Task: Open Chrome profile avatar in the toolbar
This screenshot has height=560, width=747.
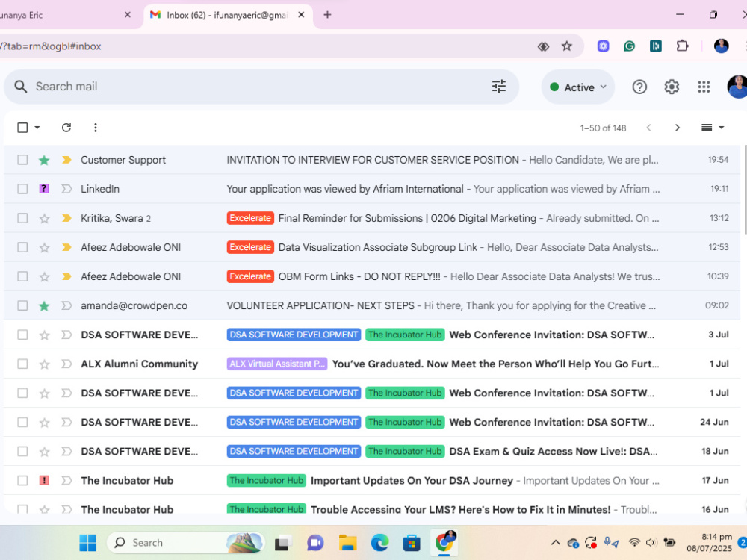Action: (722, 46)
